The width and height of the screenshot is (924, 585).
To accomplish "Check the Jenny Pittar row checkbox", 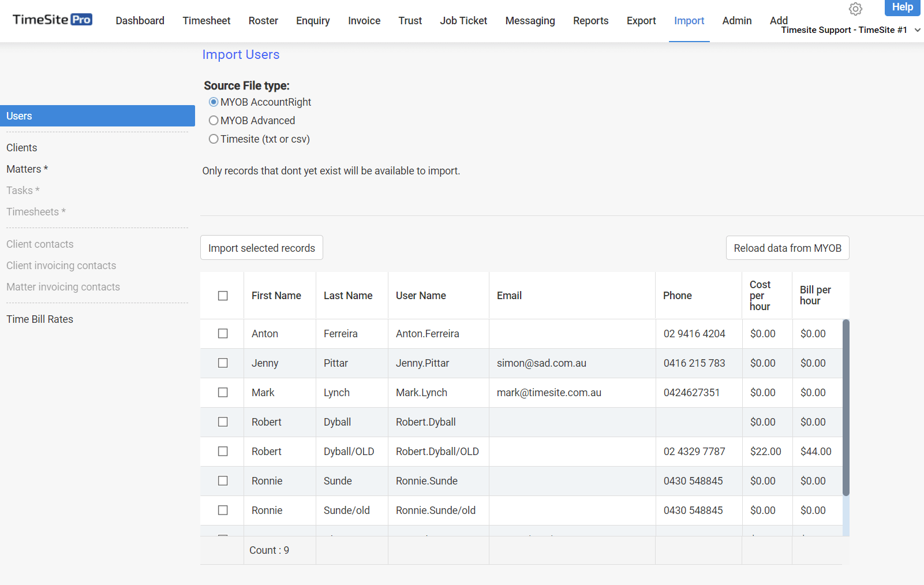I will [x=223, y=363].
